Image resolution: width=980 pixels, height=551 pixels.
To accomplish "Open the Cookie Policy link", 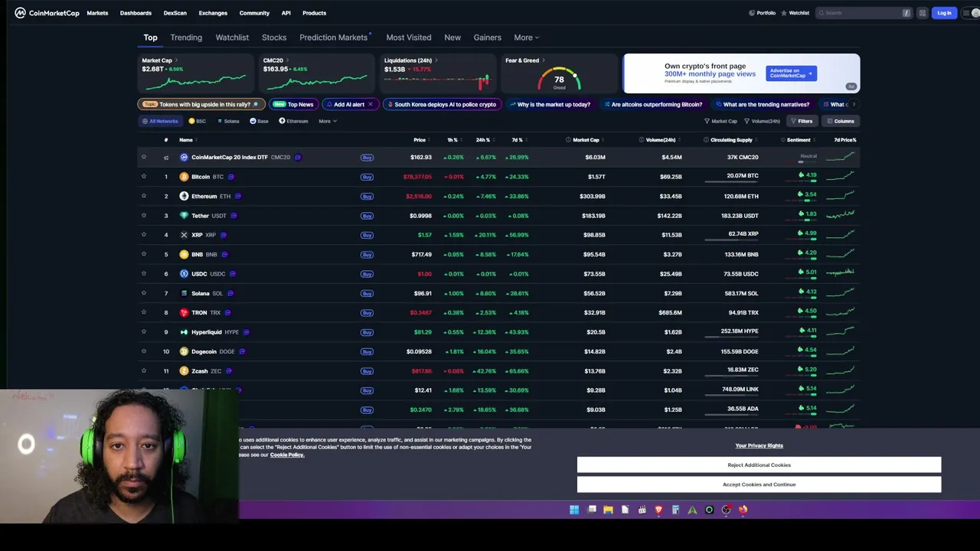I will tap(287, 455).
